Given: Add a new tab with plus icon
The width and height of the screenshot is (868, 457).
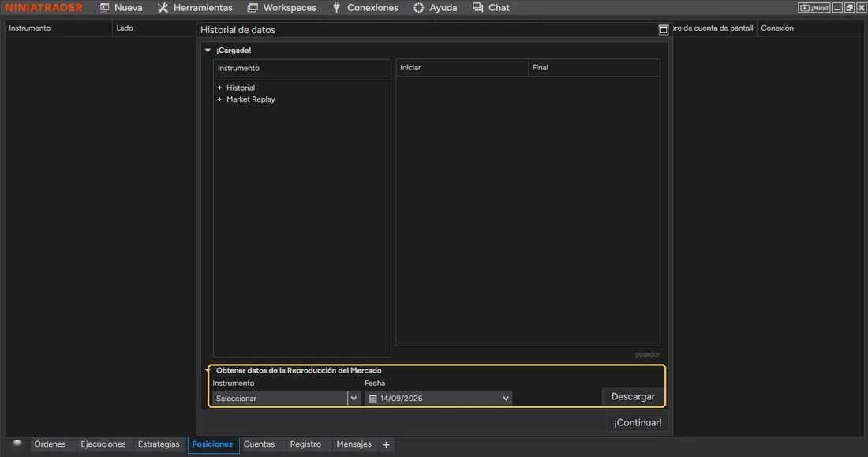Looking at the screenshot, I should click(x=387, y=445).
